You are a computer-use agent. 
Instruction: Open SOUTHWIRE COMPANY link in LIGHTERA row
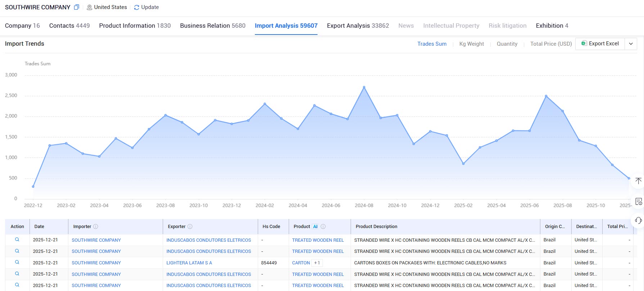(96, 263)
